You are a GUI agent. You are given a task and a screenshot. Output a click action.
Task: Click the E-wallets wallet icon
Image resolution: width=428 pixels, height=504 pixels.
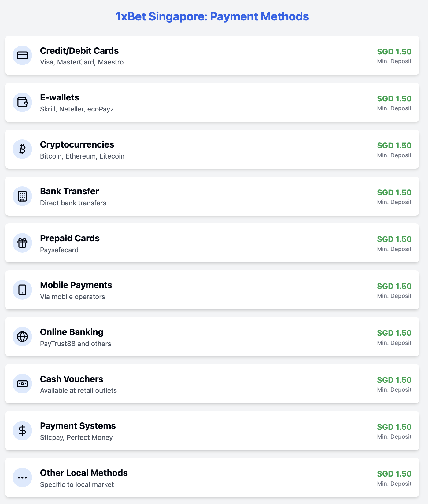point(22,102)
